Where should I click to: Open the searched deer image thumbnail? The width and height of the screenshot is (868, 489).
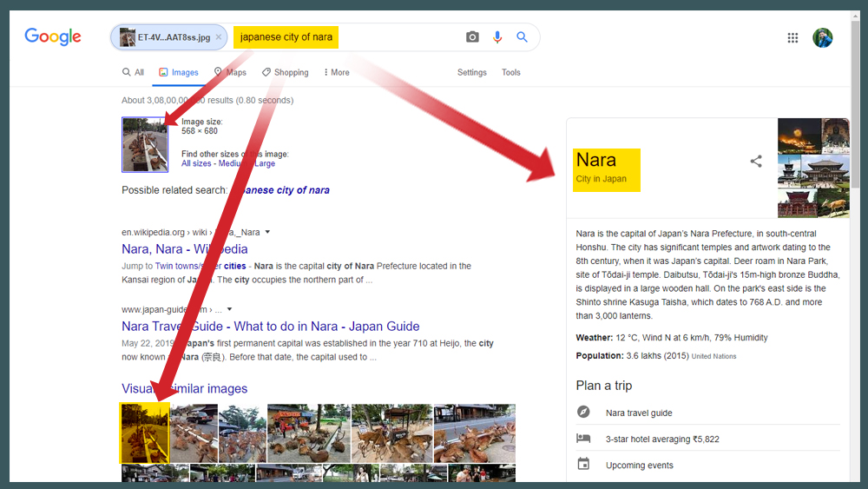[145, 144]
